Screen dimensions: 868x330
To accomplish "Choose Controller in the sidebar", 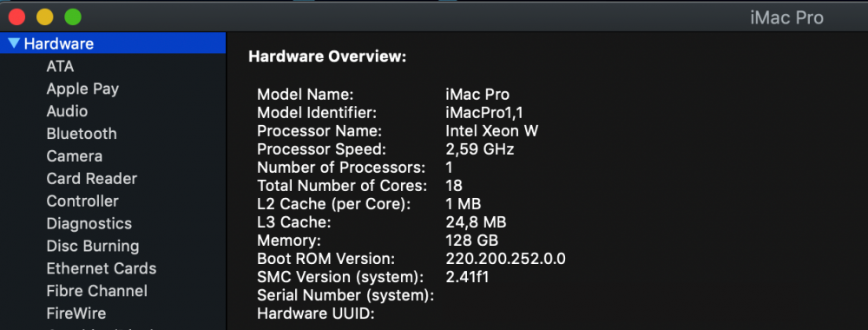I will tap(82, 201).
